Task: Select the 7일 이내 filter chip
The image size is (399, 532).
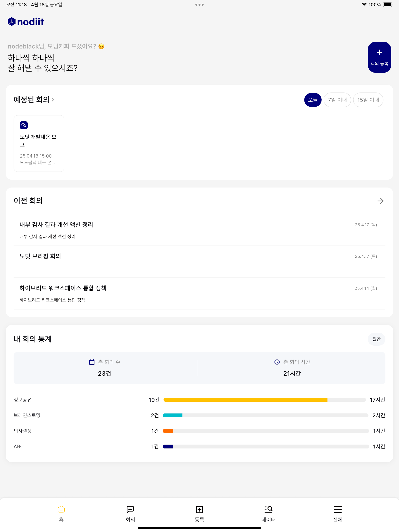Action: (337, 100)
